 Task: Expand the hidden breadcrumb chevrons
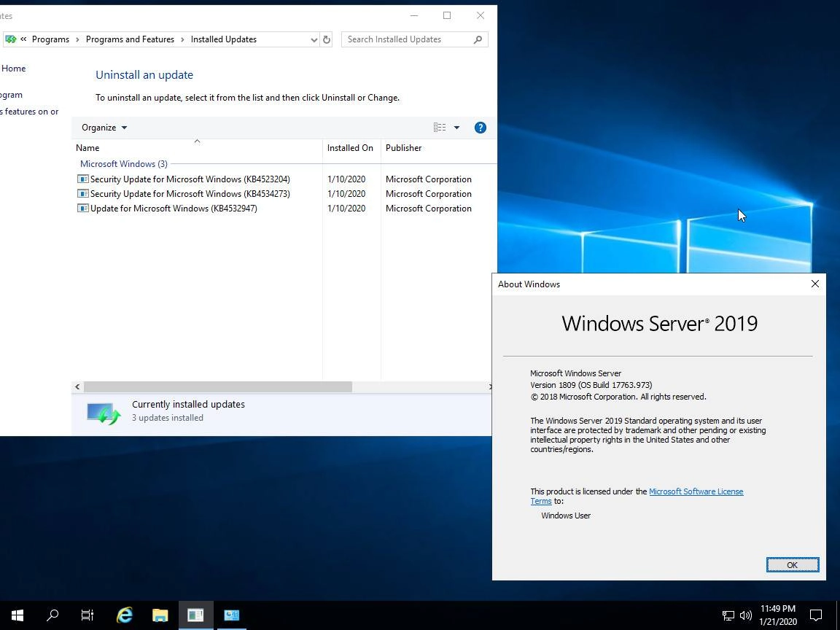coord(23,39)
